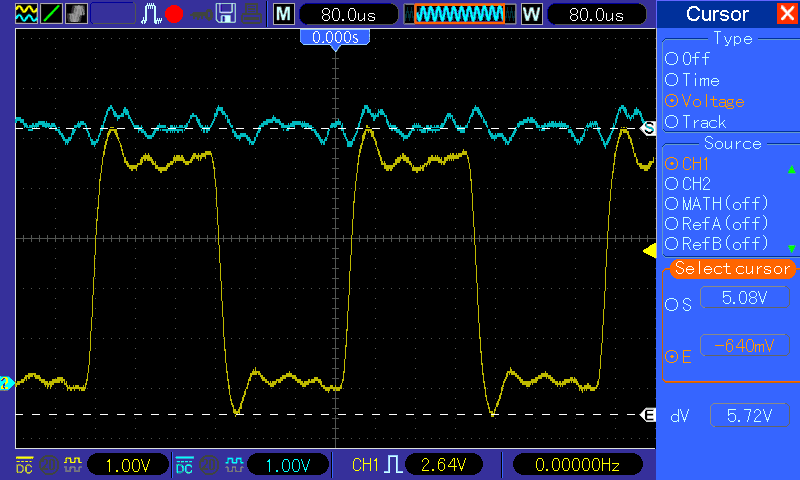The image size is (800, 480).
Task: Click the M main timebase button
Action: point(284,14)
